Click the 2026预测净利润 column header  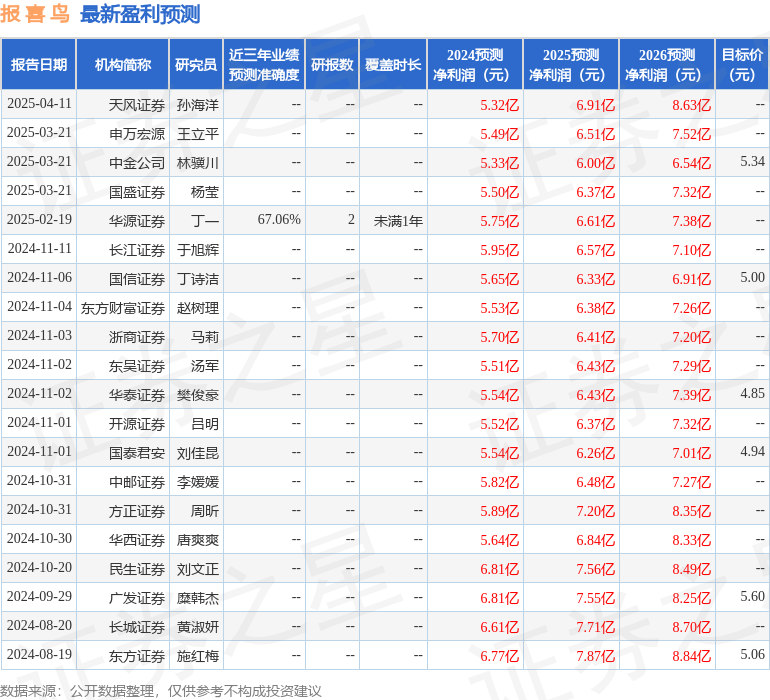point(667,64)
